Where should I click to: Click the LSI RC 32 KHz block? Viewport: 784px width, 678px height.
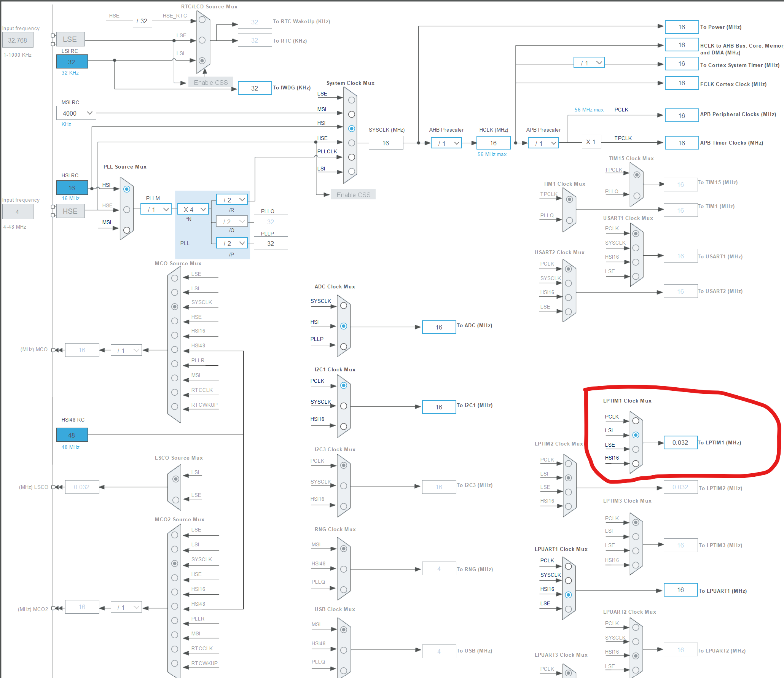pos(72,61)
